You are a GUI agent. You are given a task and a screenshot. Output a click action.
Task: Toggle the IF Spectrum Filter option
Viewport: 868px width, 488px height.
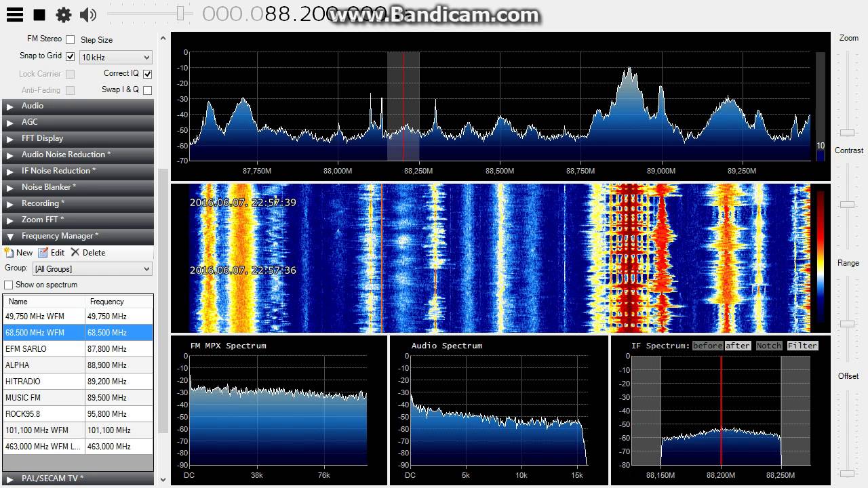802,346
